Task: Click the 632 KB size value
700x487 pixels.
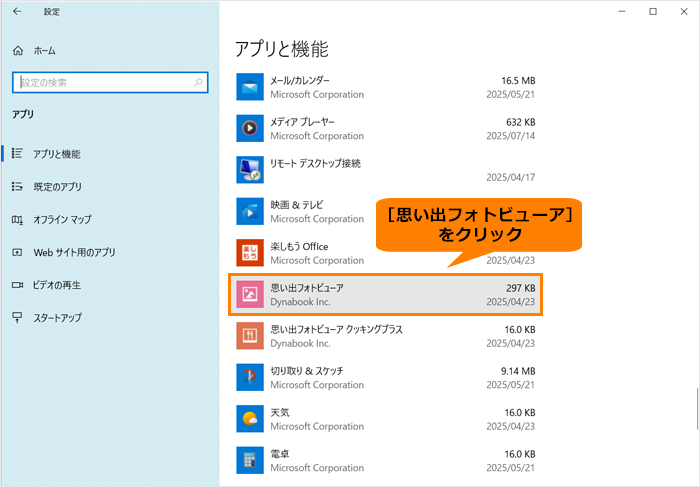Action: (x=521, y=122)
